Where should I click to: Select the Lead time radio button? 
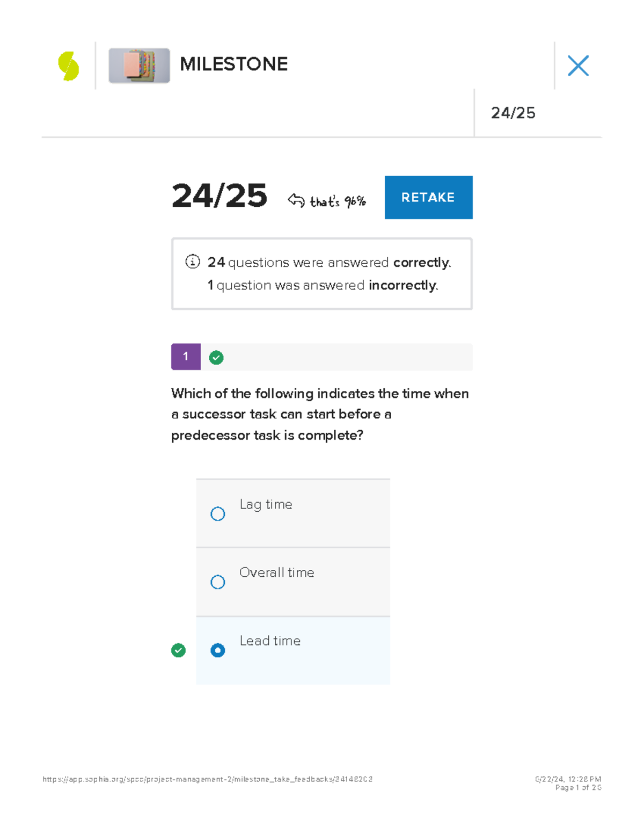coord(217,650)
